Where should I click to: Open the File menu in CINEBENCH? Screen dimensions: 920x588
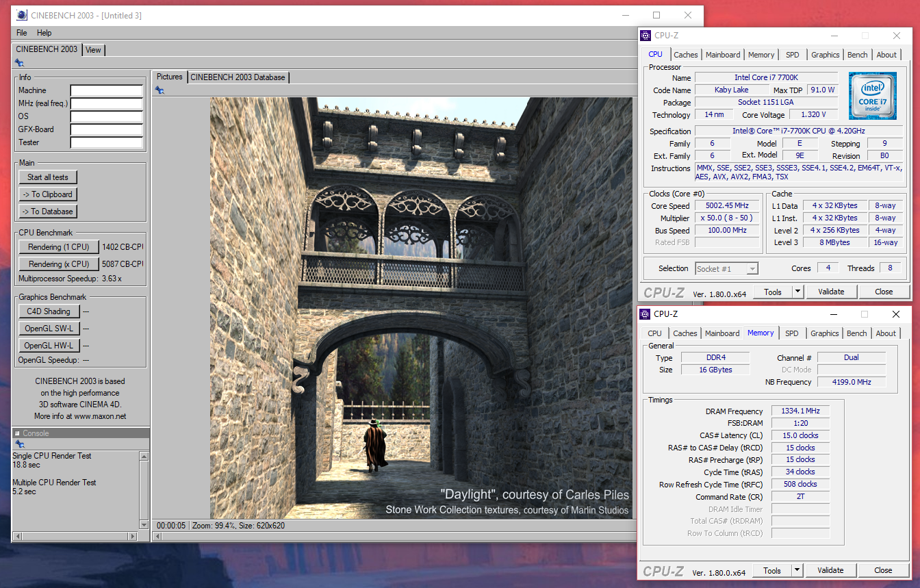(22, 33)
